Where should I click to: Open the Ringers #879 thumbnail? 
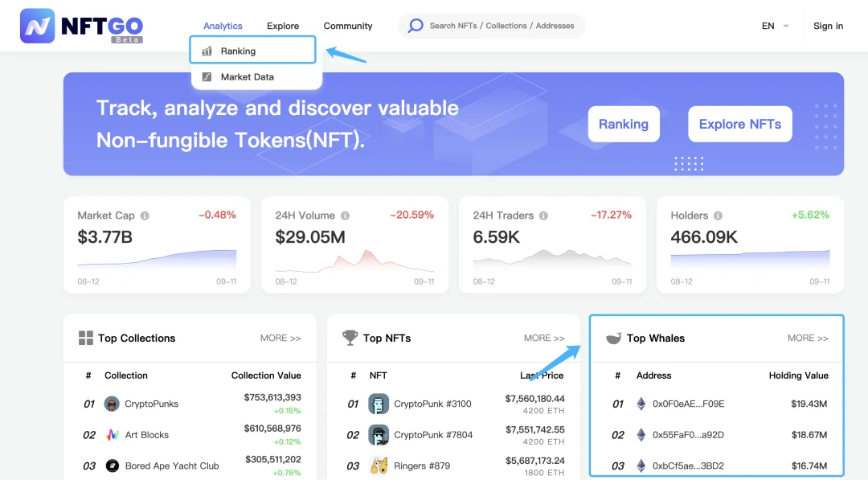[x=379, y=466]
